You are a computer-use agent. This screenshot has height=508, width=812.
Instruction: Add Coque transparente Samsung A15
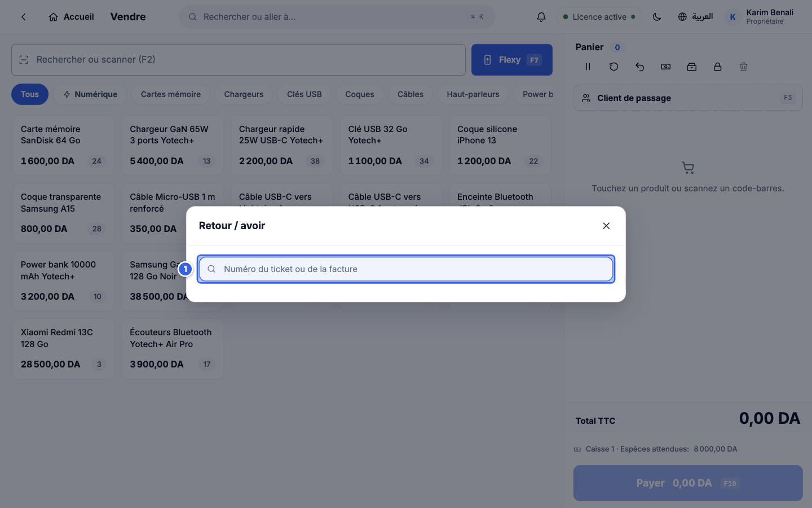[x=63, y=213]
